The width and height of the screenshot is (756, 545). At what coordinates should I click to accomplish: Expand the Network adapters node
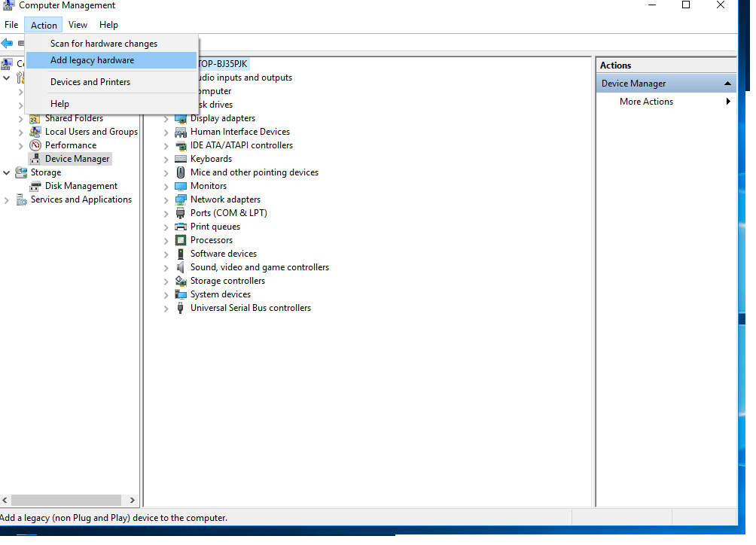(x=166, y=200)
